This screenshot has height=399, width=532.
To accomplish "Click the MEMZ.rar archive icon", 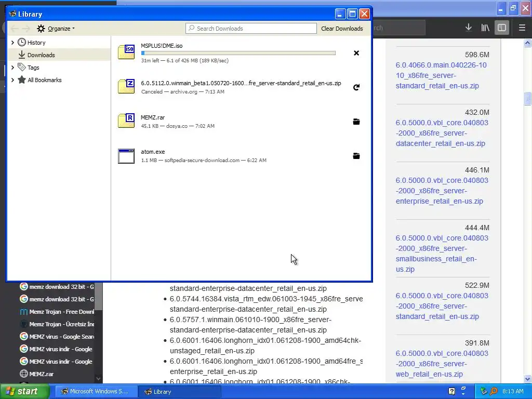I will (126, 121).
